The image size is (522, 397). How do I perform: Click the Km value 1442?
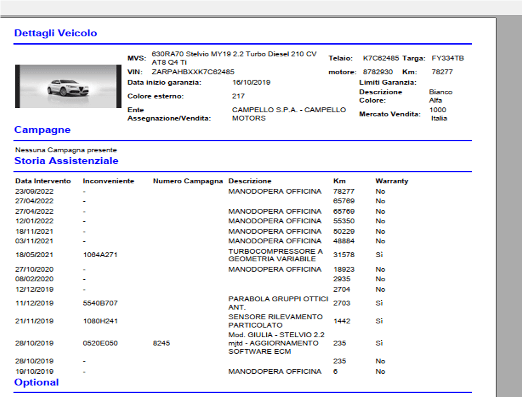click(x=342, y=321)
